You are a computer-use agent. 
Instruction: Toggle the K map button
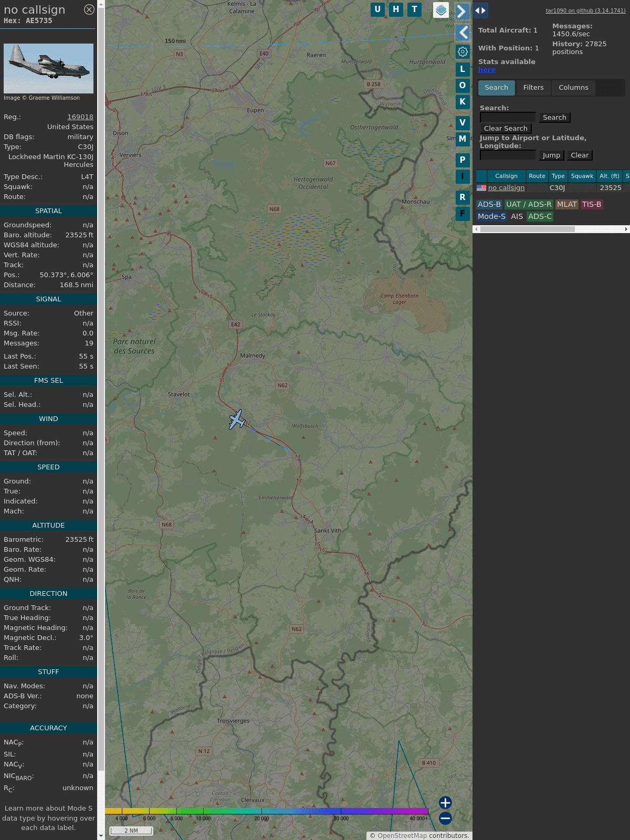463,102
